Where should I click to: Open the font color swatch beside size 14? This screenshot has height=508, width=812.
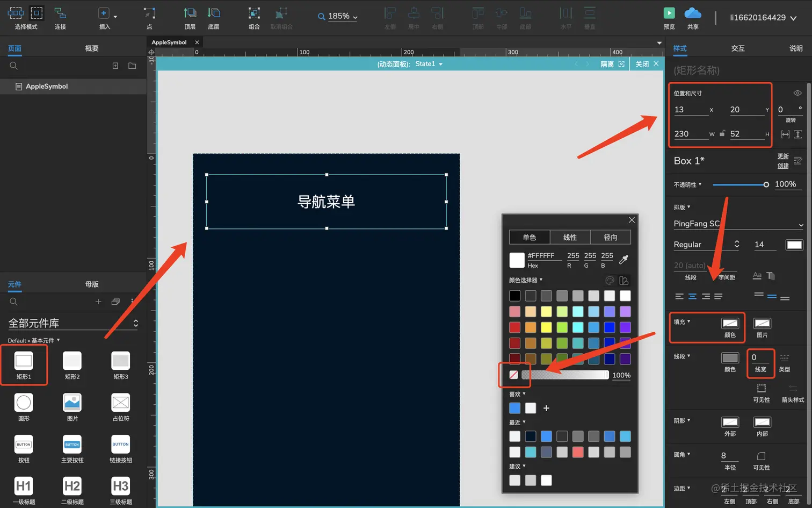(x=794, y=245)
